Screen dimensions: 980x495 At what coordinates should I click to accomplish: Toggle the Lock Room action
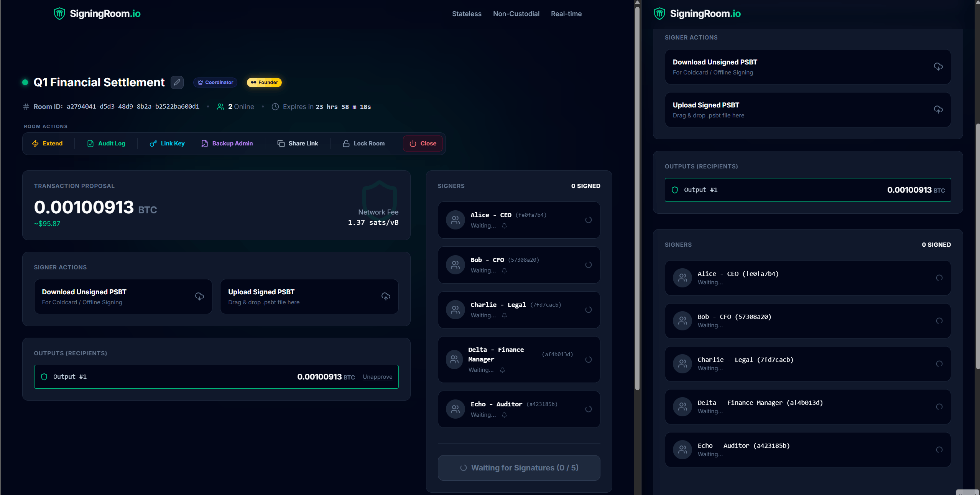pyautogui.click(x=363, y=144)
